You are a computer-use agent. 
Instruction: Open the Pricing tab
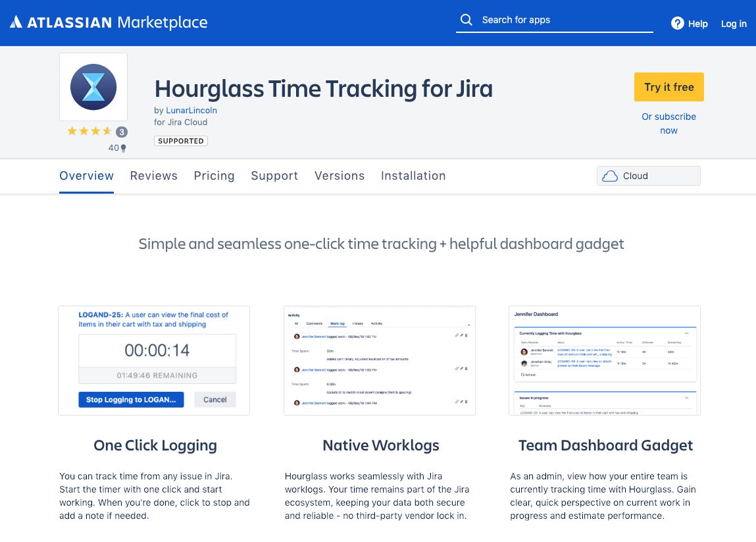[x=214, y=176]
